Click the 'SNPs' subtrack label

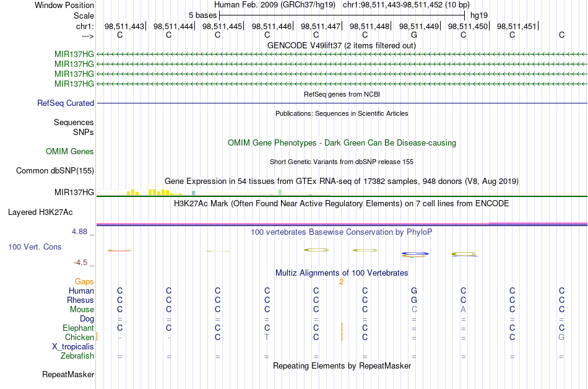tap(84, 132)
